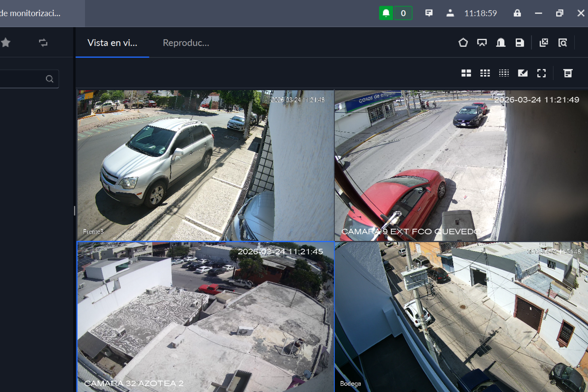
Task: Open the user account icon
Action: point(450,13)
